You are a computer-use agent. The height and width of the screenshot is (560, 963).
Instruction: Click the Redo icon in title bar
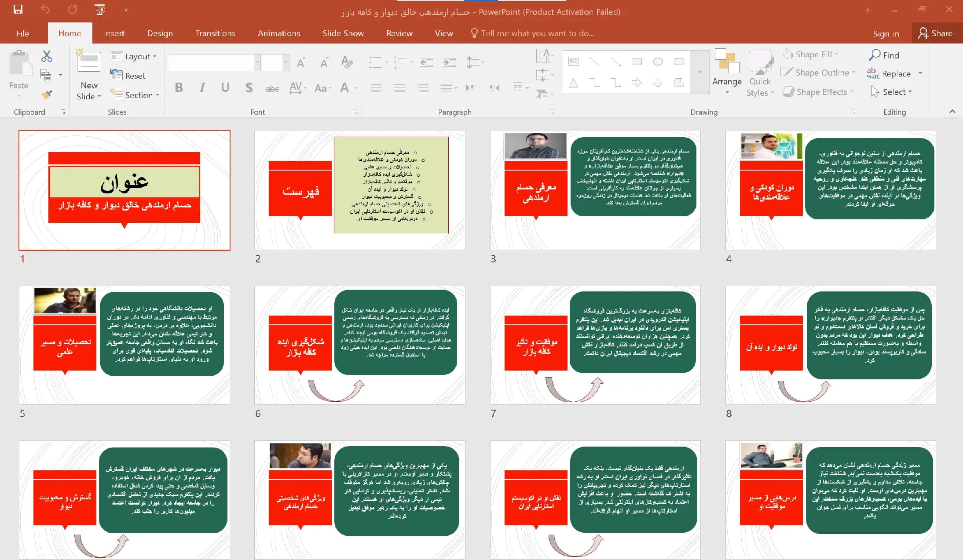click(x=73, y=9)
